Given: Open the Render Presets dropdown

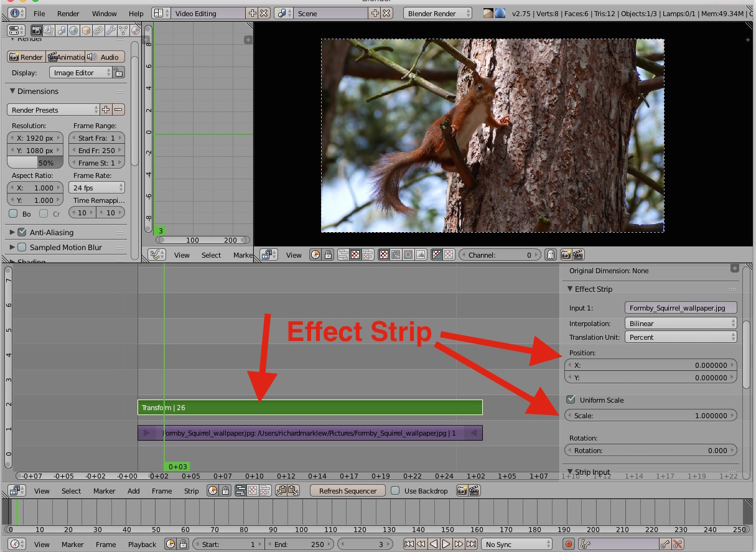Looking at the screenshot, I should 53,110.
